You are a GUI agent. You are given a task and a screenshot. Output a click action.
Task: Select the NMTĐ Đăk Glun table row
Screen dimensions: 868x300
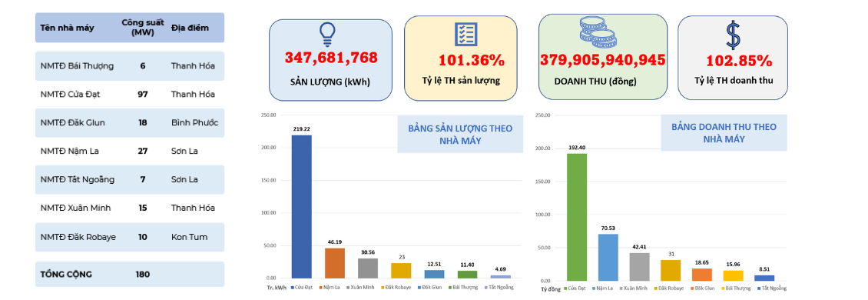130,122
